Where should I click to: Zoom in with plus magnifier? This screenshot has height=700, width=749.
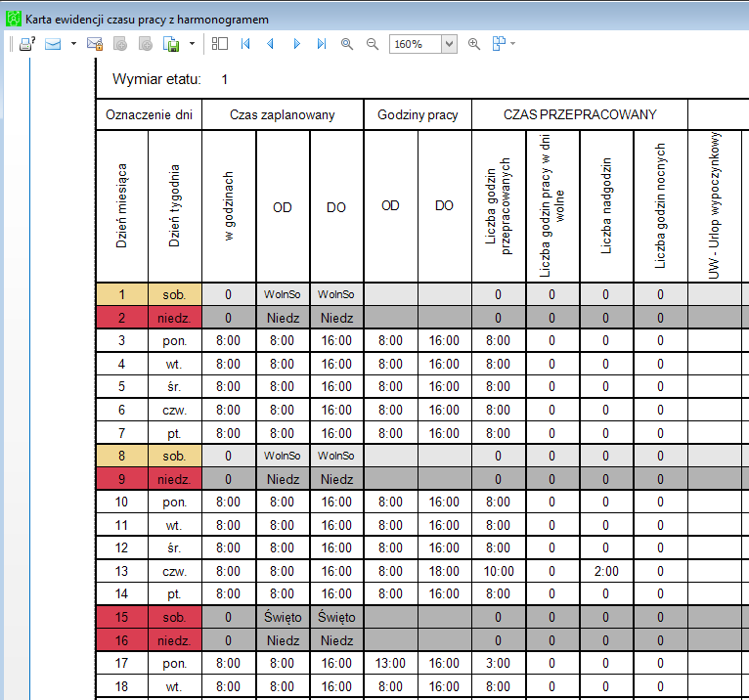point(474,44)
